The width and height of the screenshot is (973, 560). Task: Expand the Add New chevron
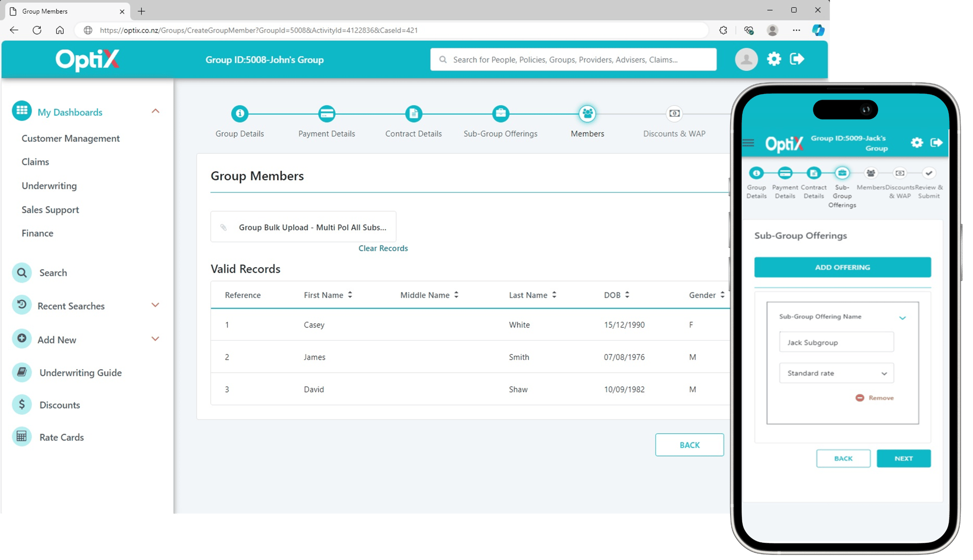[155, 339]
